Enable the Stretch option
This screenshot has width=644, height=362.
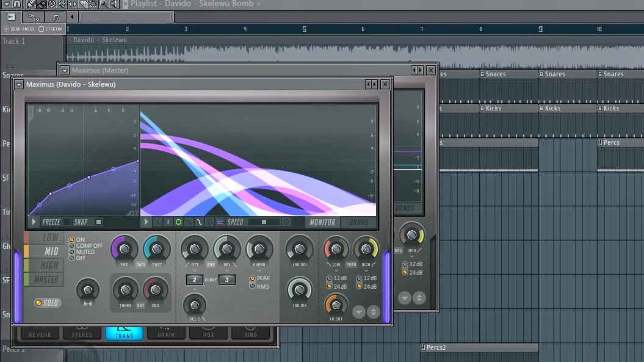51,29
